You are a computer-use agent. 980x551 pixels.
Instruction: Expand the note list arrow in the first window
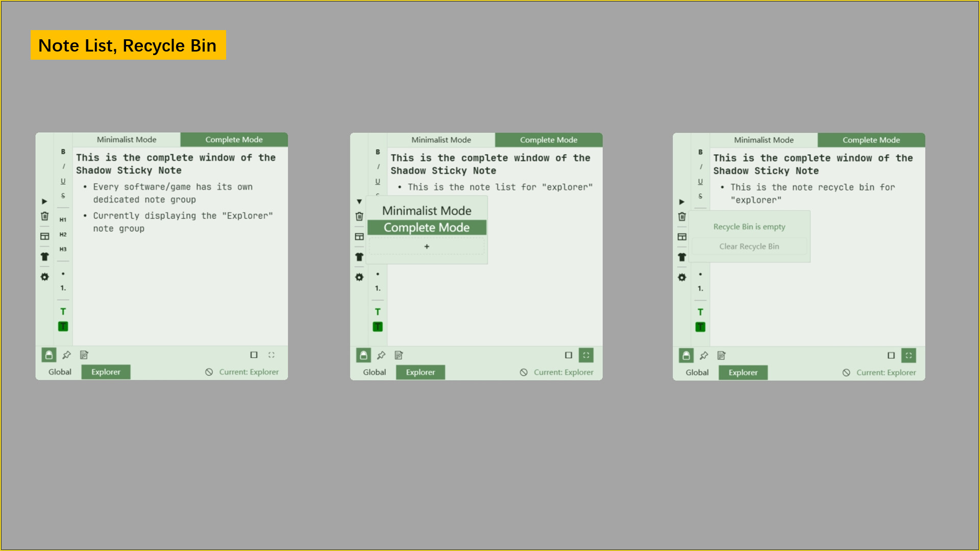[x=44, y=202]
